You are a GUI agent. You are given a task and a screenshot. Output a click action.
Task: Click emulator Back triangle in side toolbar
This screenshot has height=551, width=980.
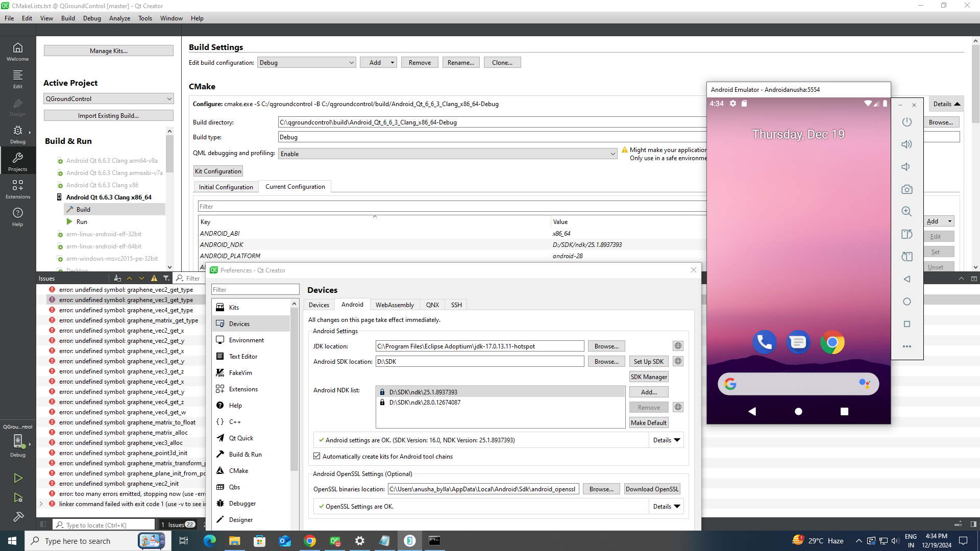coord(906,279)
